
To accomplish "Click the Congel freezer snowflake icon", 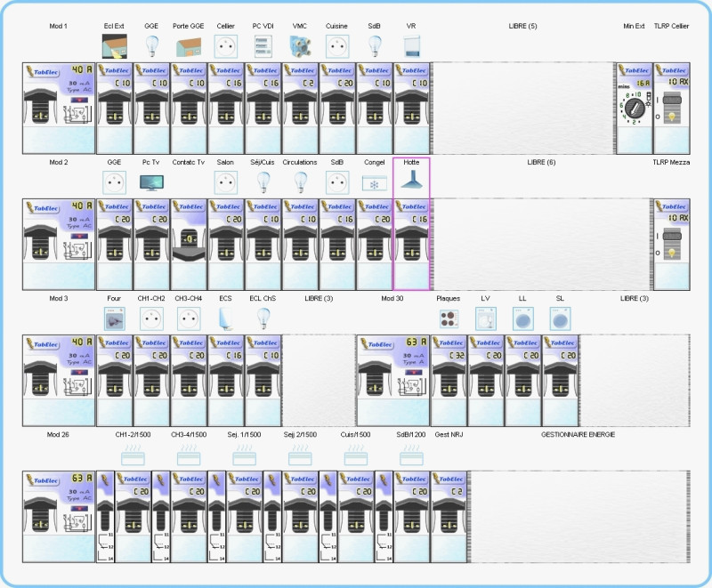I will (x=374, y=183).
